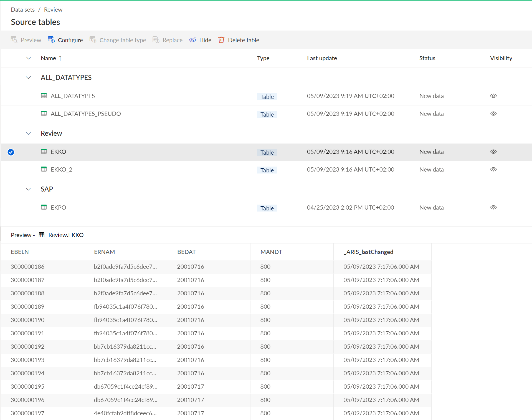Click ERNAM cell in row 3000000197
The image size is (532, 420).
(125, 413)
